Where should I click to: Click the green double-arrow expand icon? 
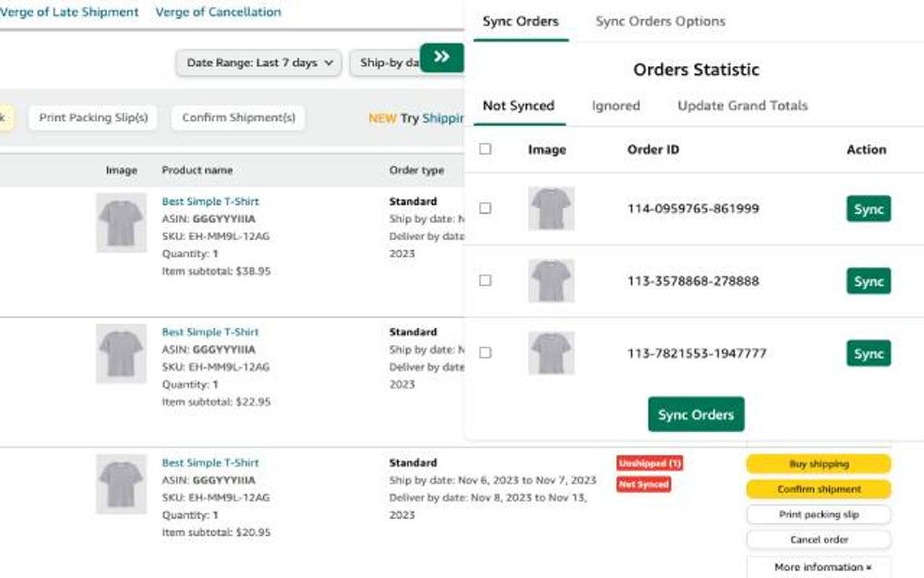click(x=441, y=56)
